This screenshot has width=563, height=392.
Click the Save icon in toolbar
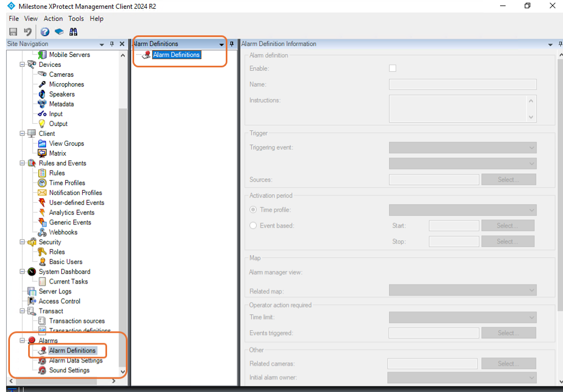click(13, 31)
